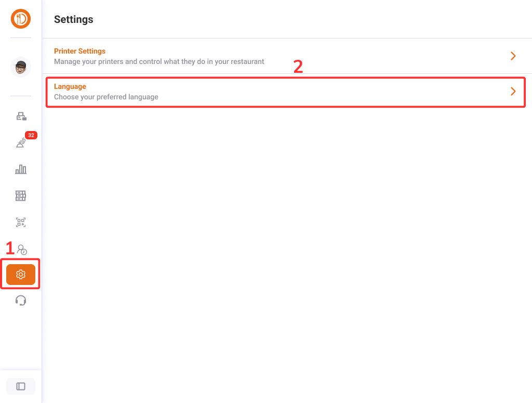Click "Choose your preferred language" text
532x403 pixels.
click(x=106, y=97)
